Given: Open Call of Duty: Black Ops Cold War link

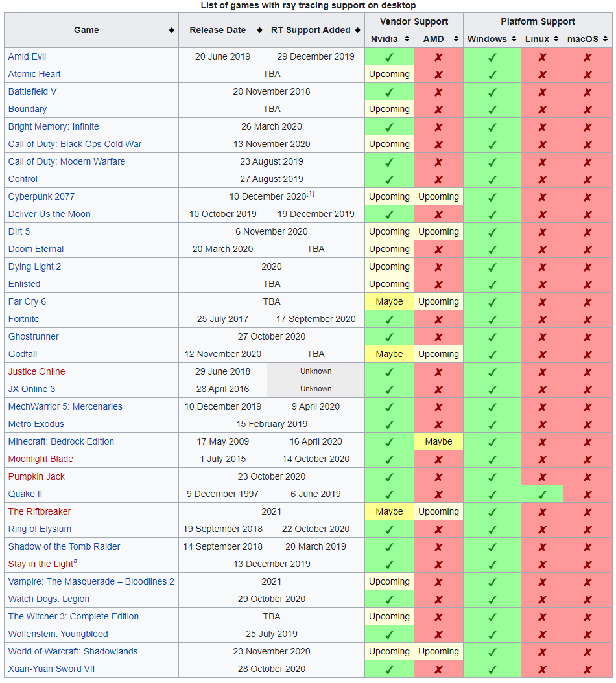Looking at the screenshot, I should point(75,144).
